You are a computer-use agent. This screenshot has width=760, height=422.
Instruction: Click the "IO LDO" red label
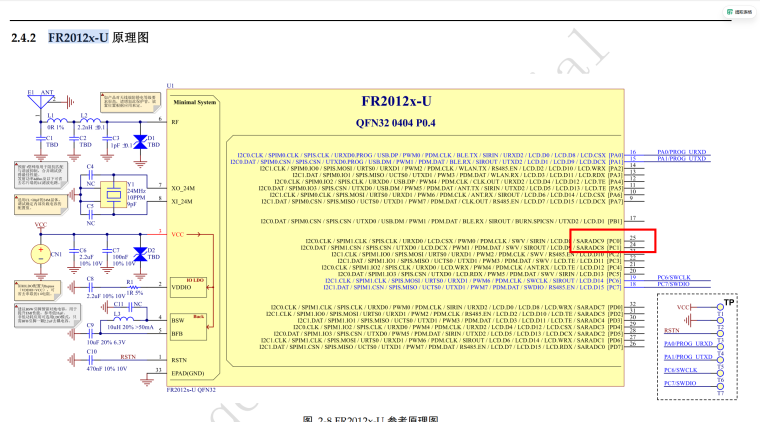click(x=195, y=281)
